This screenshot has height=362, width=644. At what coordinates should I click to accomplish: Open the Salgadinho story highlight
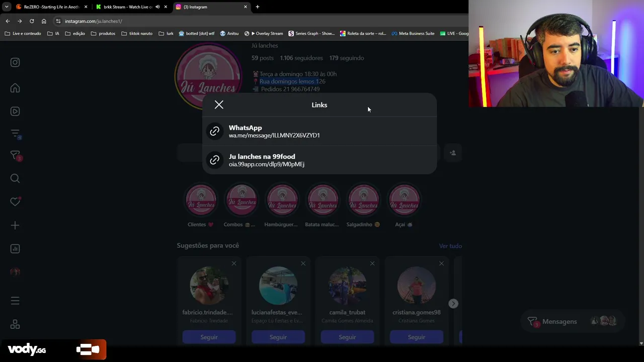tap(363, 206)
